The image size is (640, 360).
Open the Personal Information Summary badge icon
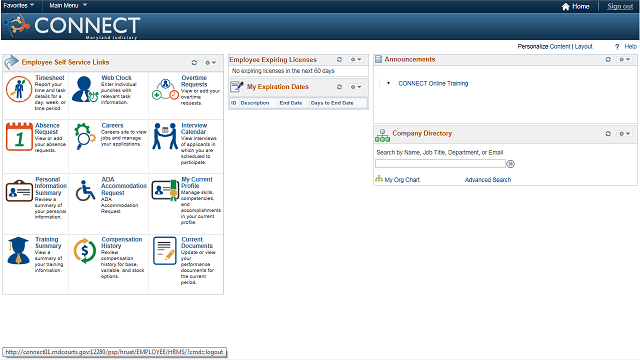pos(19,191)
